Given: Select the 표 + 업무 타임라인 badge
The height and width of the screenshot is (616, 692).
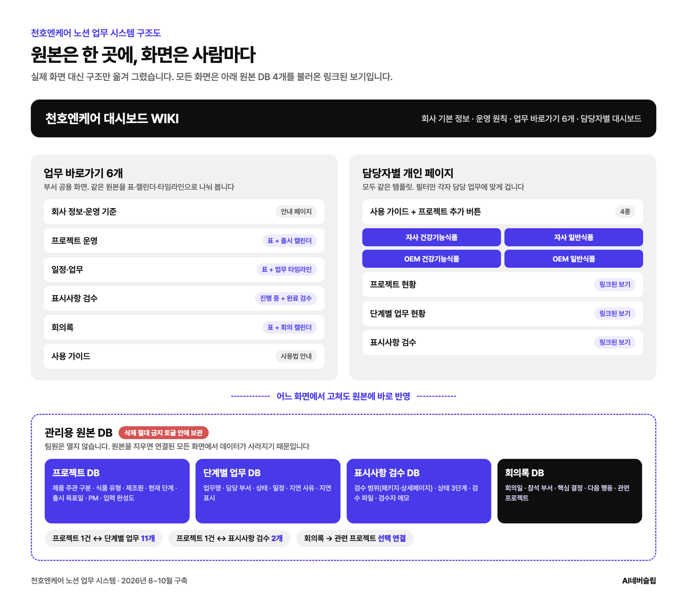Looking at the screenshot, I should [287, 269].
